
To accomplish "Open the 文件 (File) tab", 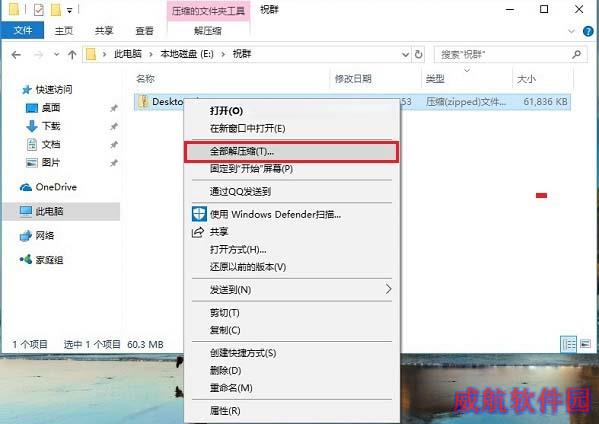I will coord(23,30).
